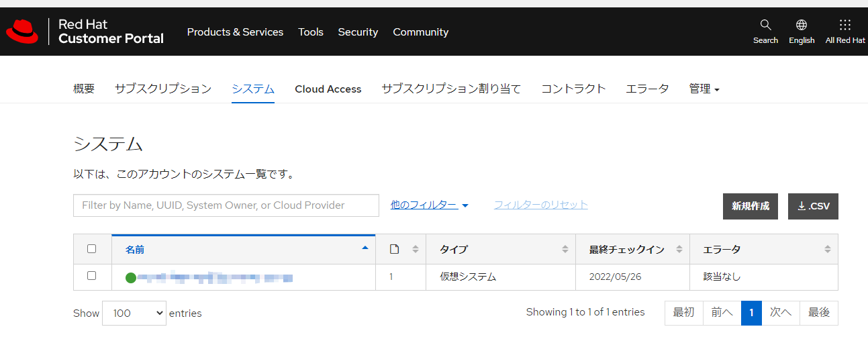Viewport: 868px width, 339px height.
Task: Click the 新規作成 button
Action: pos(750,206)
